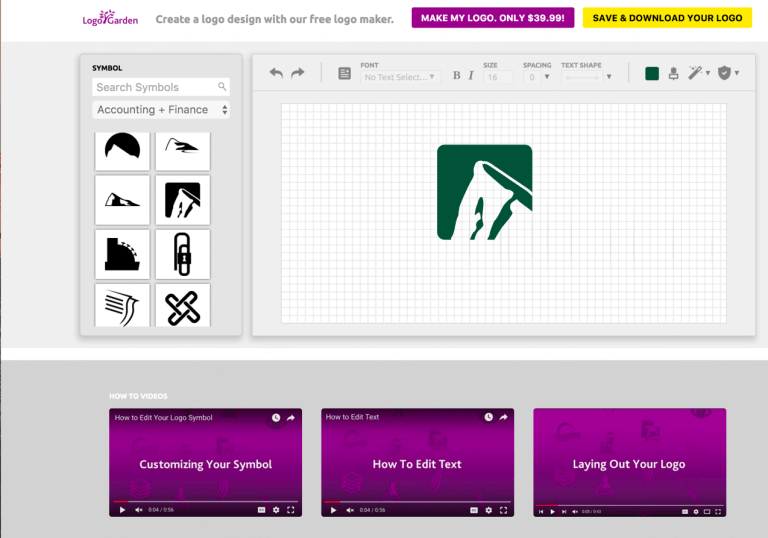Viewport: 768px width, 538px height.
Task: Go fullscreen on Laying Out Your Logo video
Action: click(718, 512)
